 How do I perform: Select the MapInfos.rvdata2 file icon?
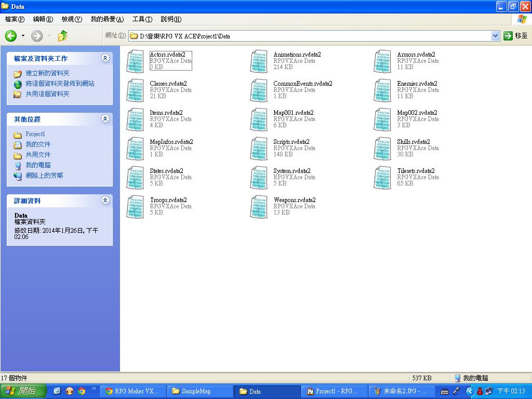click(135, 149)
